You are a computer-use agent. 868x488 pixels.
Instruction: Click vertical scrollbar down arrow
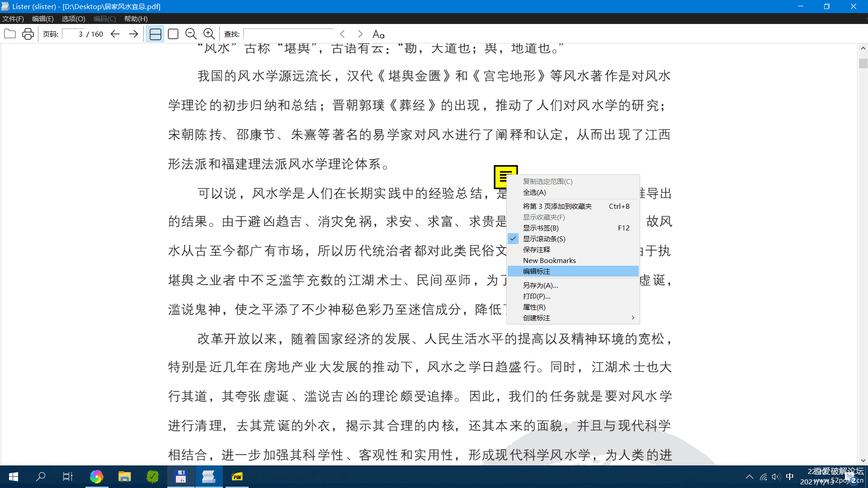[x=863, y=460]
